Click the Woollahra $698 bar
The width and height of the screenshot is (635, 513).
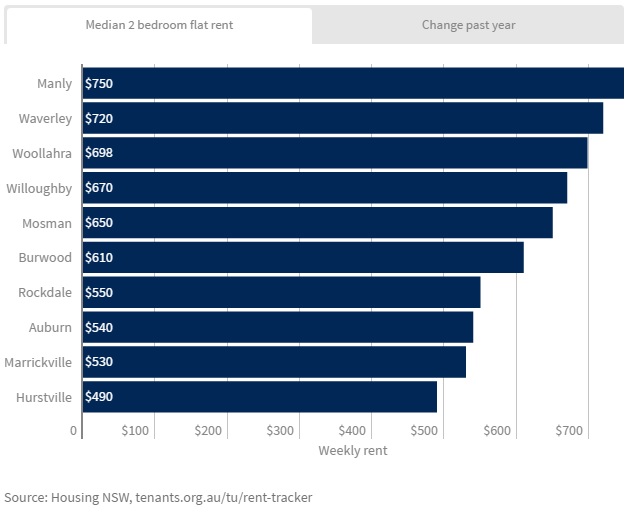pos(334,153)
